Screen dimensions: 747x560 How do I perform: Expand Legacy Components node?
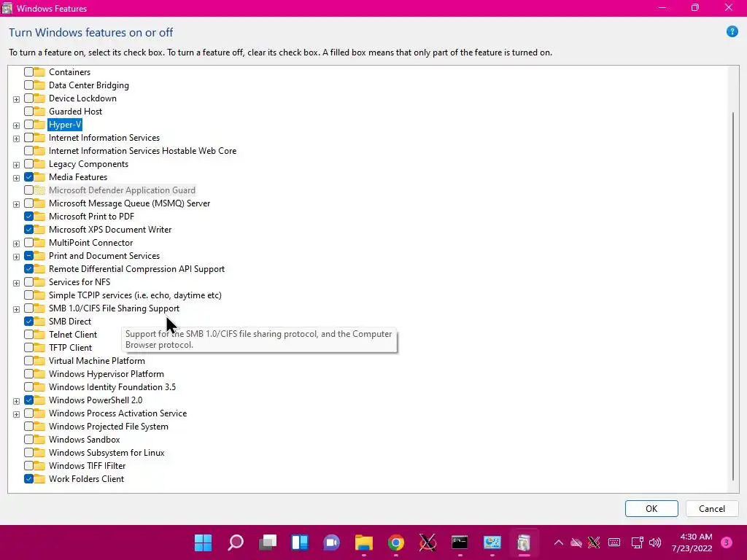tap(16, 165)
